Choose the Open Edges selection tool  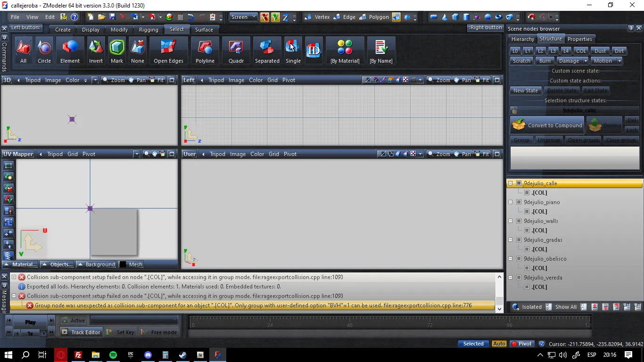point(168,50)
